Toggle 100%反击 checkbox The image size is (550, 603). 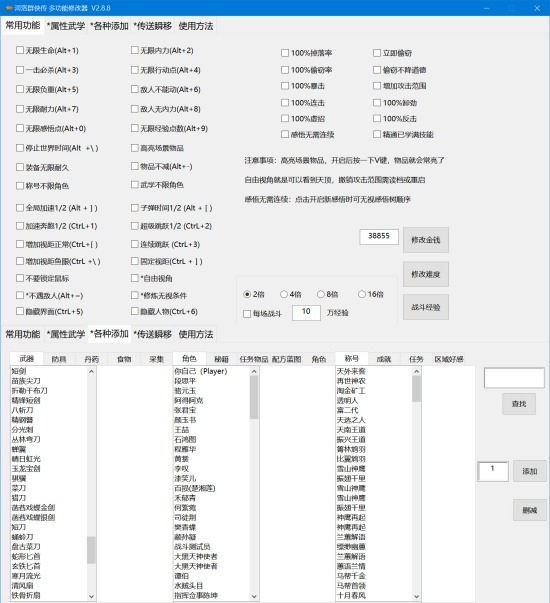(x=377, y=118)
